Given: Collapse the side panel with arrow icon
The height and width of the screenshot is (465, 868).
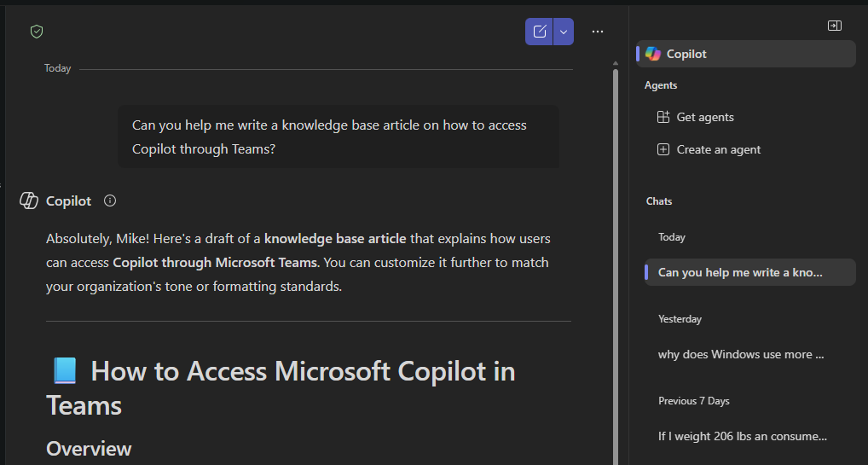Looking at the screenshot, I should [x=835, y=26].
